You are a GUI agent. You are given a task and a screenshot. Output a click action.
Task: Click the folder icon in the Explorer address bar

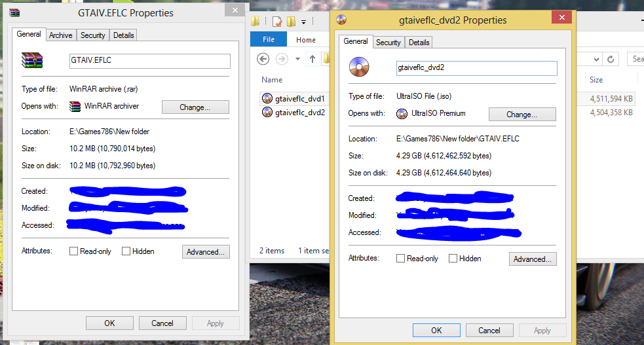click(326, 59)
